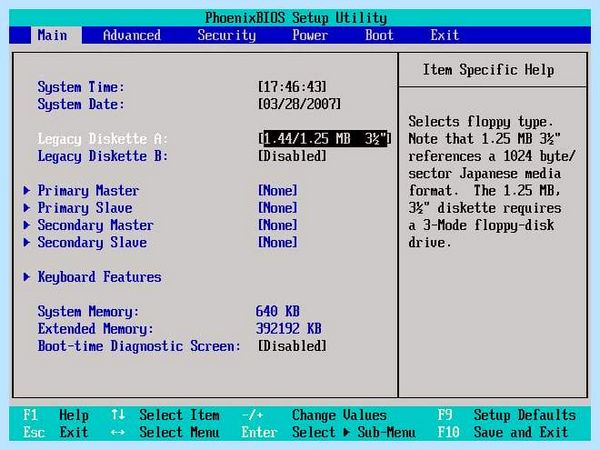Select the Primary Master submenu label
This screenshot has width=600, height=450.
[x=88, y=190]
